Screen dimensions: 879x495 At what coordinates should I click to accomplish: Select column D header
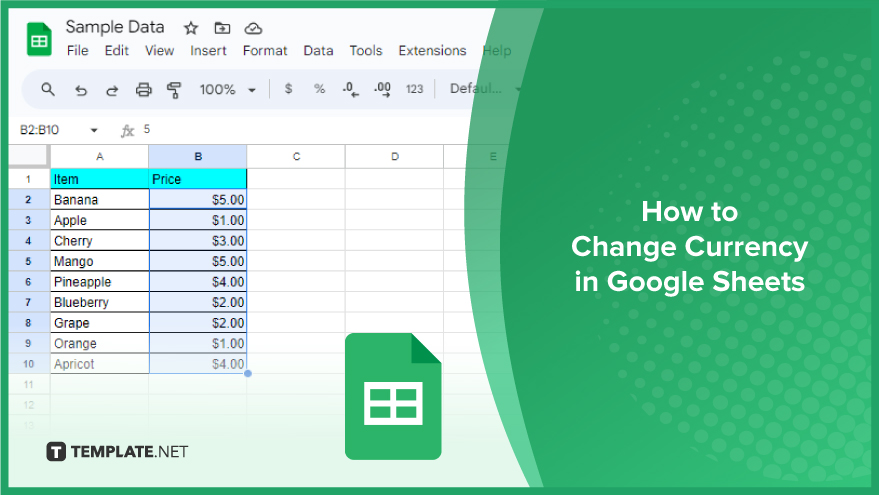click(x=395, y=156)
